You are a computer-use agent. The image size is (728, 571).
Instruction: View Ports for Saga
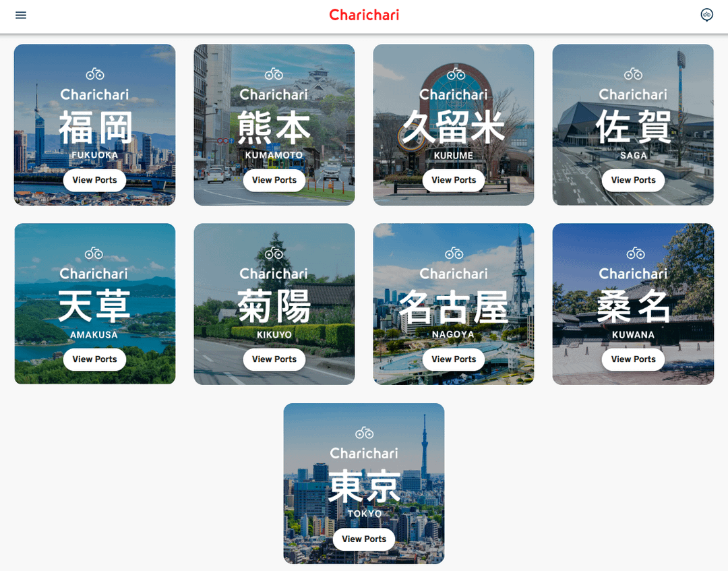[633, 180]
